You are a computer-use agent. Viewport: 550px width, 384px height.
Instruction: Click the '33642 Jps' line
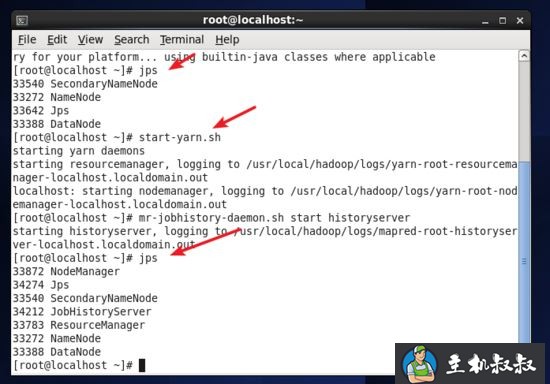coord(41,110)
